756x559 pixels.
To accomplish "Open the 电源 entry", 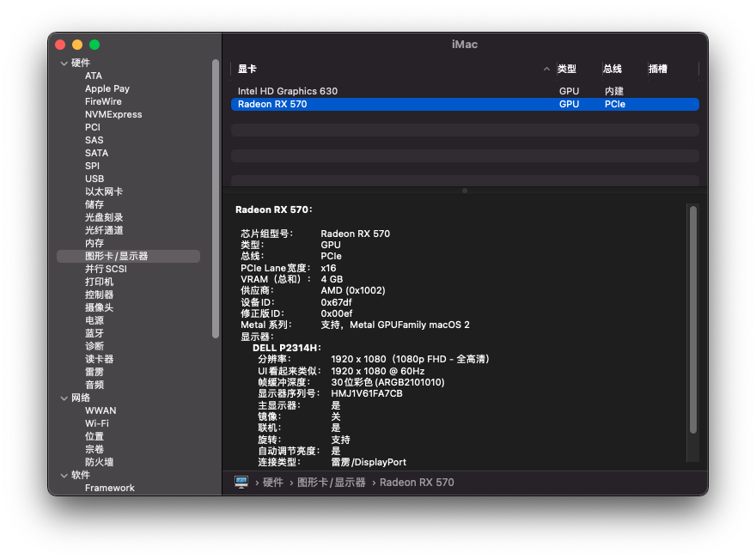I will click(x=94, y=320).
